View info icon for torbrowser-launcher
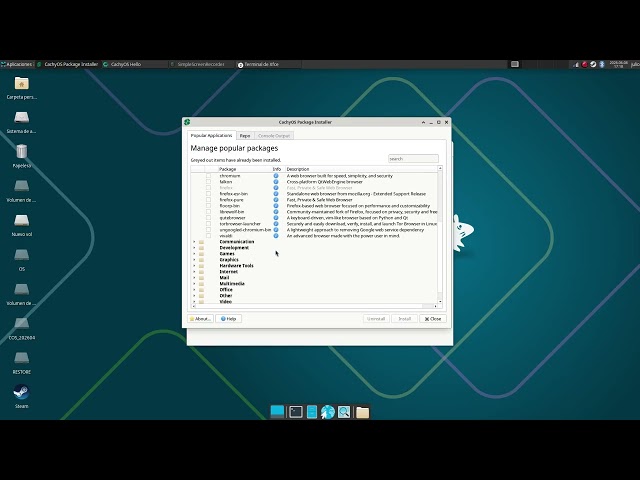 (276, 224)
